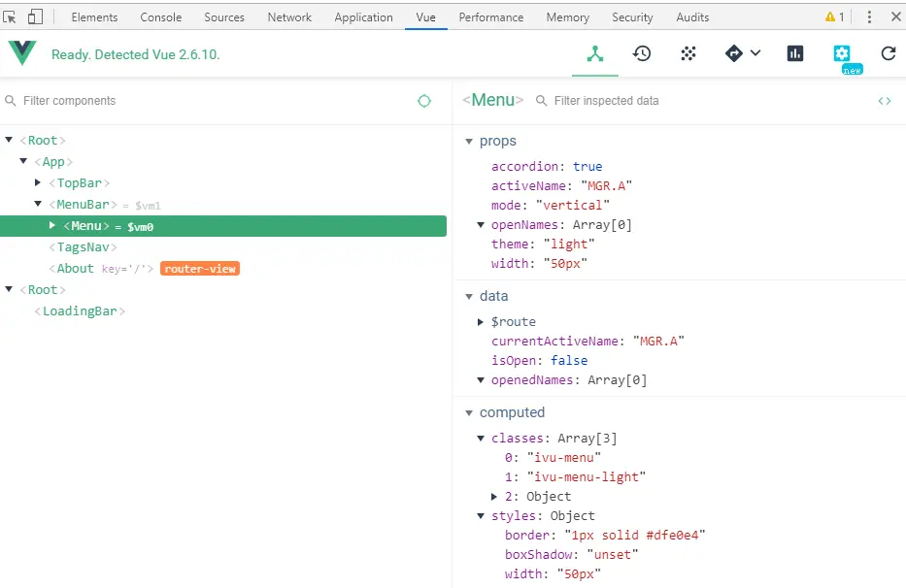Open the Settings gear icon marked new
This screenshot has height=588, width=906.
pos(842,53)
